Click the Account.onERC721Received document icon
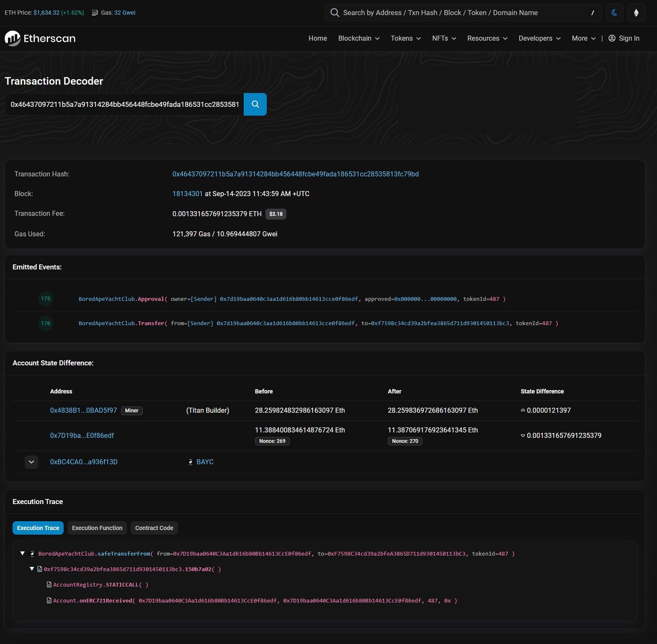The image size is (657, 644). pos(49,600)
